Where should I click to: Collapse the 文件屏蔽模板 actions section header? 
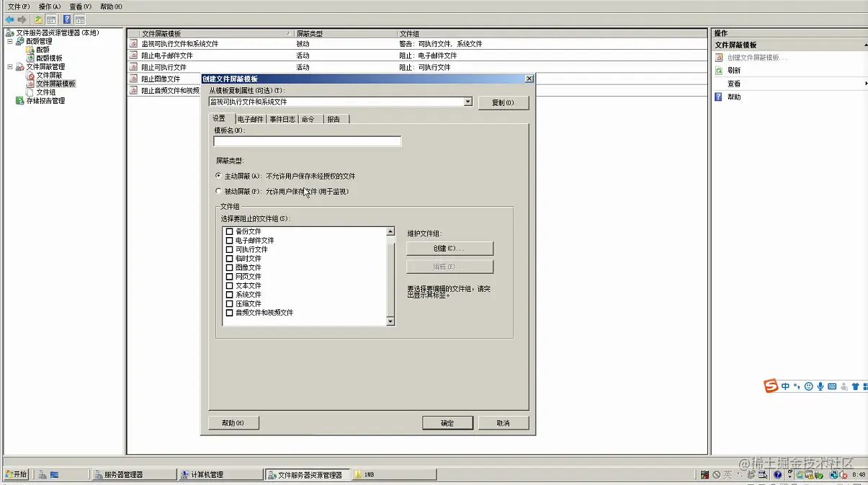[790, 45]
